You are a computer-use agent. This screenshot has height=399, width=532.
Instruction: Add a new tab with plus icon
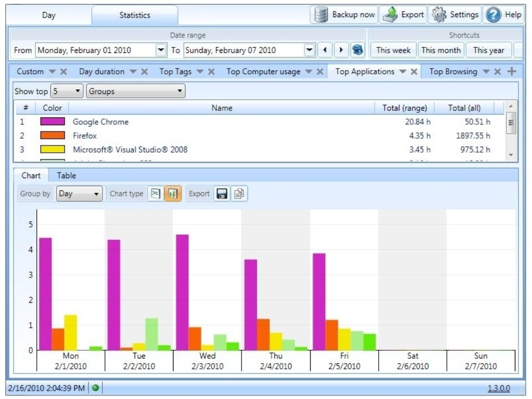pyautogui.click(x=512, y=72)
